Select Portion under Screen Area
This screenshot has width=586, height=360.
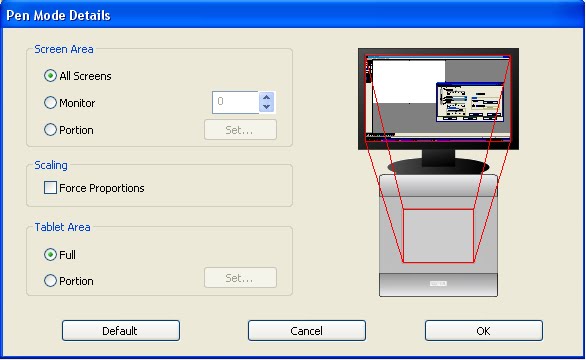pos(50,130)
